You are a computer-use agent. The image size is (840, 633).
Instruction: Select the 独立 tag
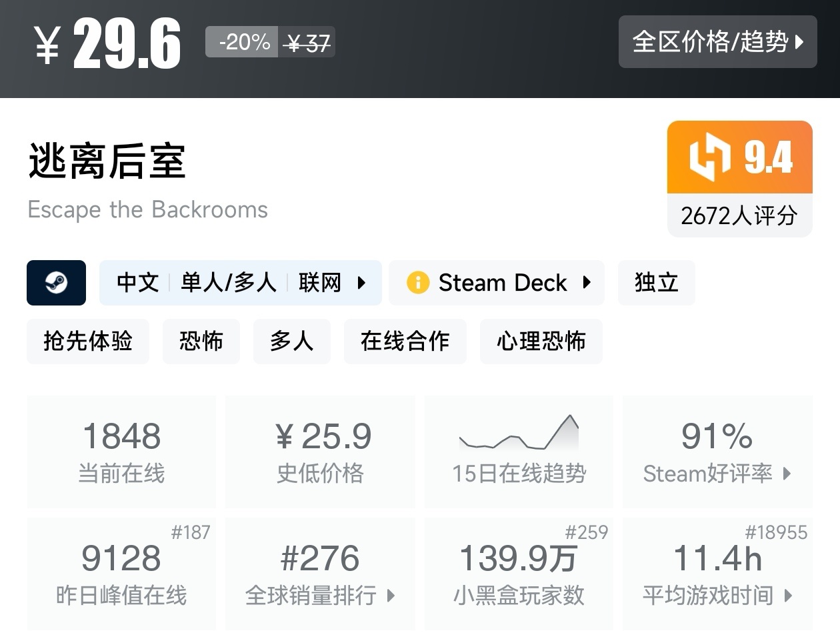(x=656, y=283)
